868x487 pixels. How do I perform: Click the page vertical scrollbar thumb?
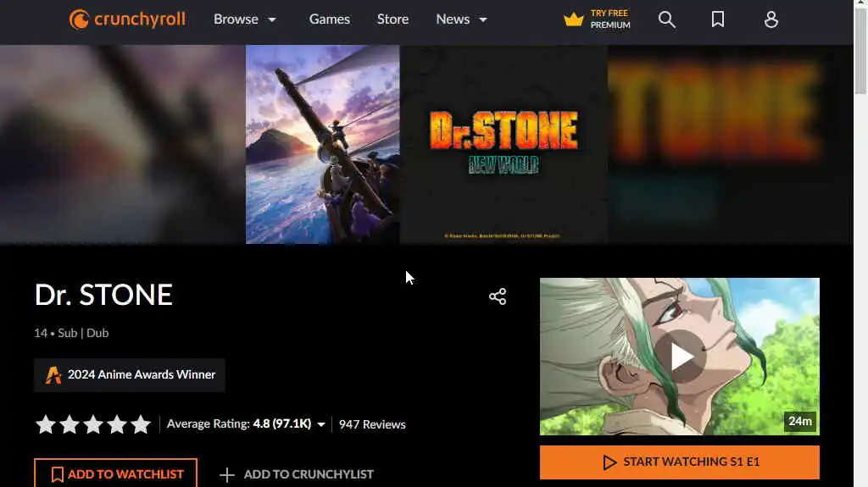click(x=860, y=51)
